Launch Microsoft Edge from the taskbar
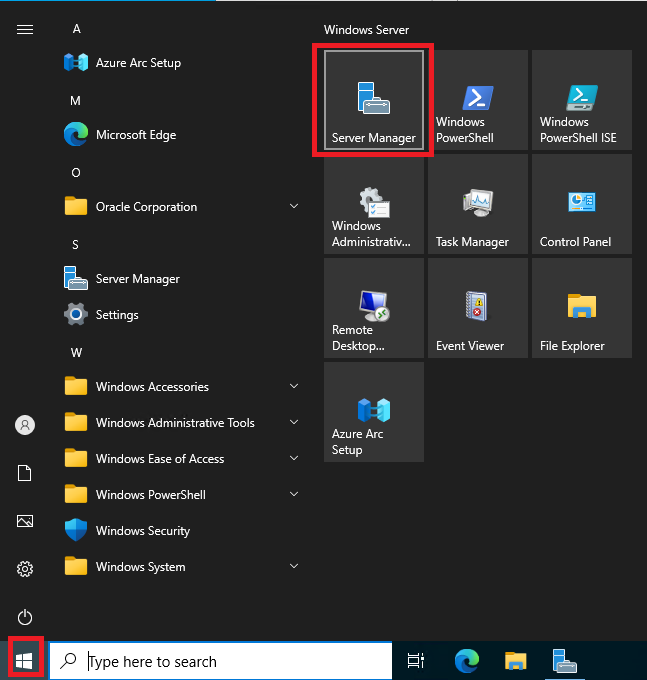The height and width of the screenshot is (680, 647). pyautogui.click(x=467, y=661)
